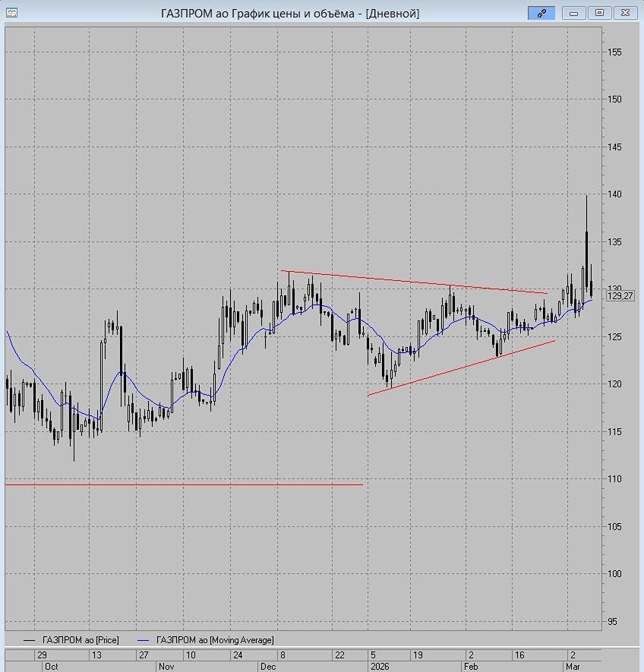The width and height of the screenshot is (644, 672).
Task: Click the 115 price axis label
Action: [x=614, y=432]
